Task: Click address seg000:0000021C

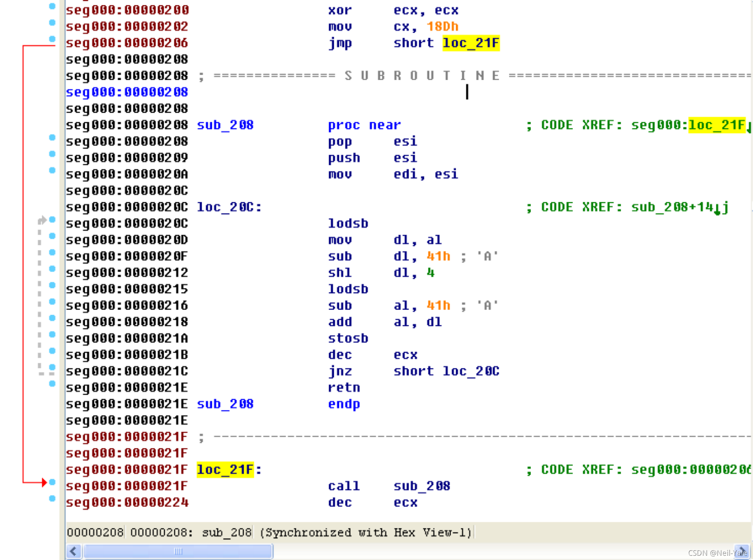Action: click(127, 371)
